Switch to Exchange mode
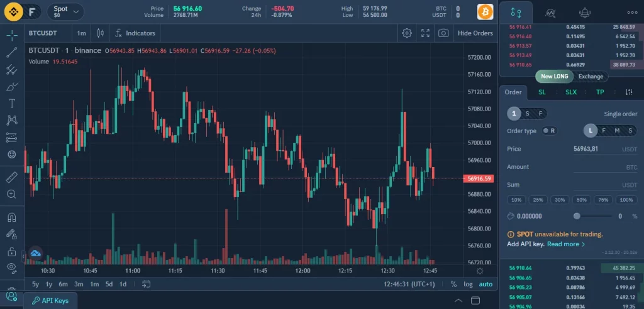Screen dimensions: 644x309 (591, 77)
